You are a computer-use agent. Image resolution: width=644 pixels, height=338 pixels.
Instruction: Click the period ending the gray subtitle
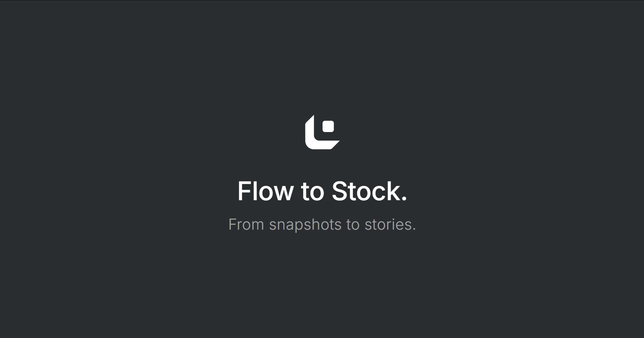[414, 229]
